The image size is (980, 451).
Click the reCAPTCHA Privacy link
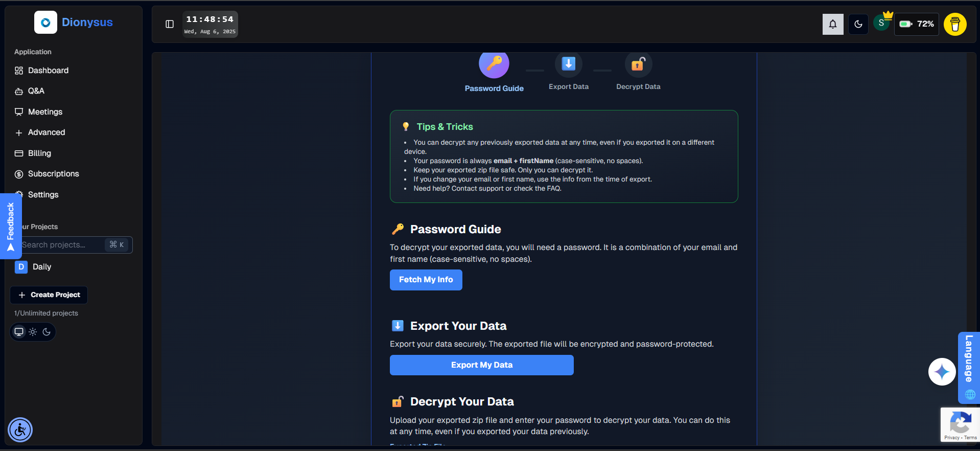951,438
